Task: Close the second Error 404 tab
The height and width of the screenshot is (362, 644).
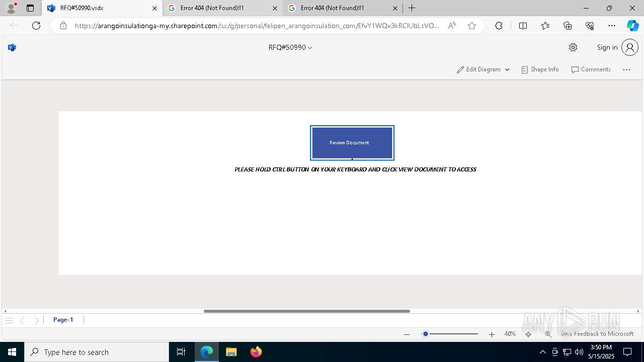Action: [x=275, y=8]
